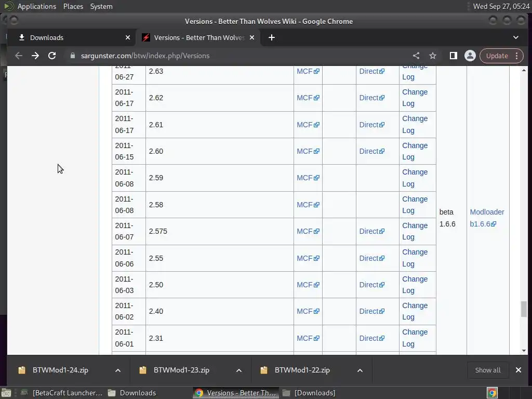
Task: Close the Downloads browser tab
Action: point(128,37)
